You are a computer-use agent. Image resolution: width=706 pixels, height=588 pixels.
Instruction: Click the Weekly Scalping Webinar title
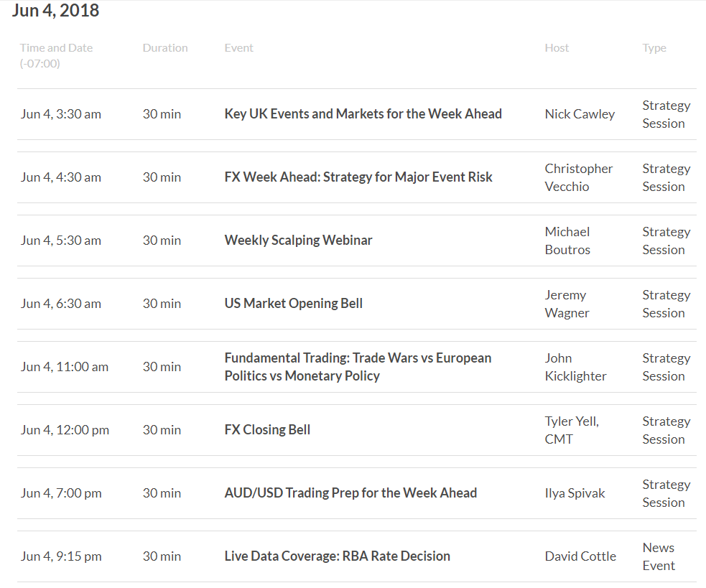(298, 241)
